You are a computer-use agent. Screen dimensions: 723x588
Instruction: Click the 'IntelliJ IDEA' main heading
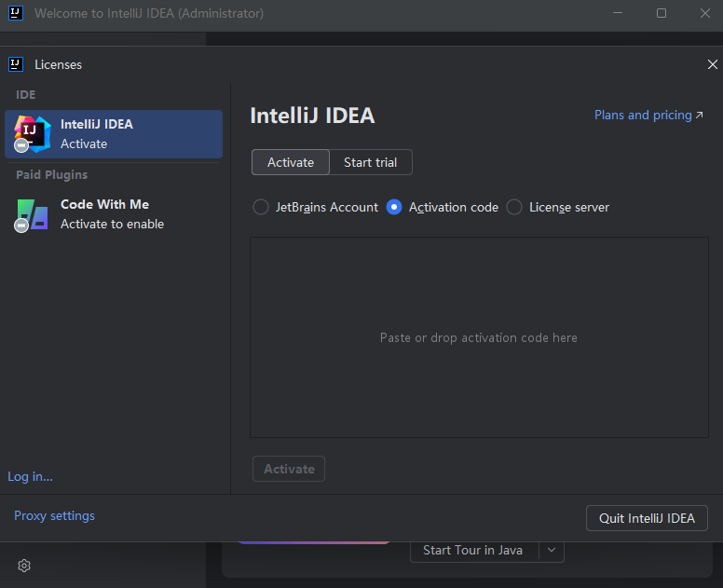312,116
